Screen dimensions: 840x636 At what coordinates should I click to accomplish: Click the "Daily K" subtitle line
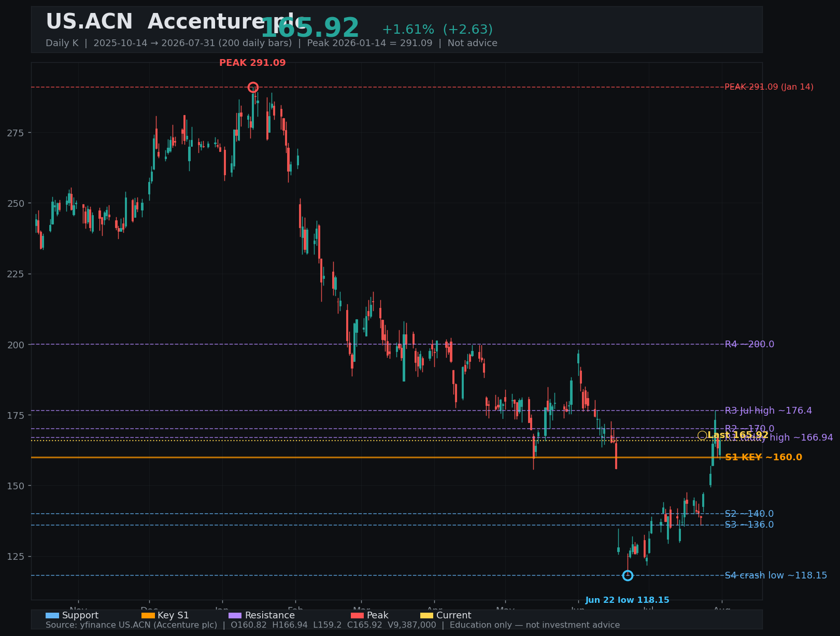(272, 43)
